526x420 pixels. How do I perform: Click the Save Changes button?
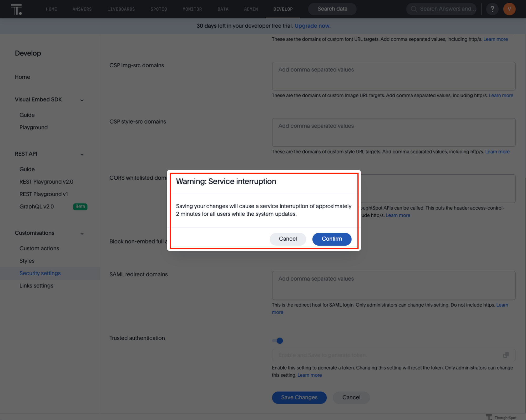(299, 397)
